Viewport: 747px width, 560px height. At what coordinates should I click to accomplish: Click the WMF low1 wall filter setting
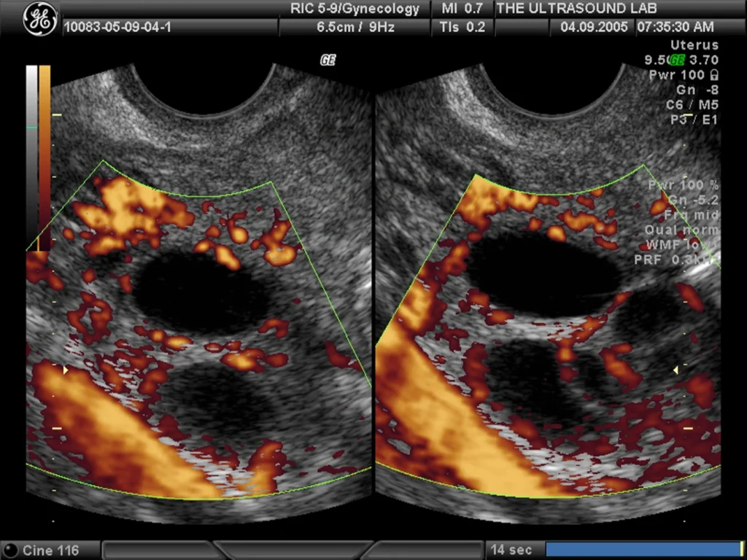[x=682, y=245]
